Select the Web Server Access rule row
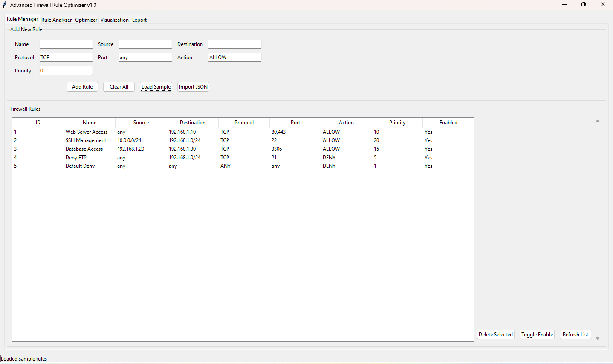The image size is (613, 364). point(87,132)
